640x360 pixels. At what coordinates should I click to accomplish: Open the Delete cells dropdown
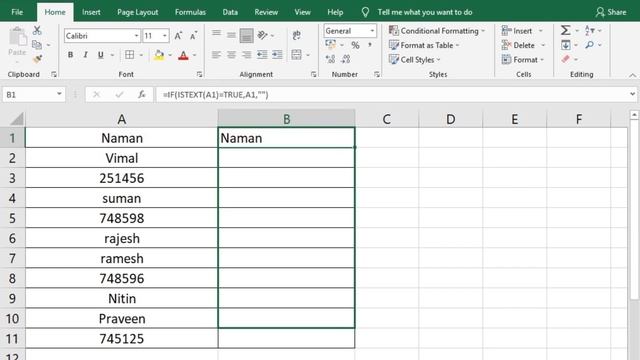[x=543, y=45]
